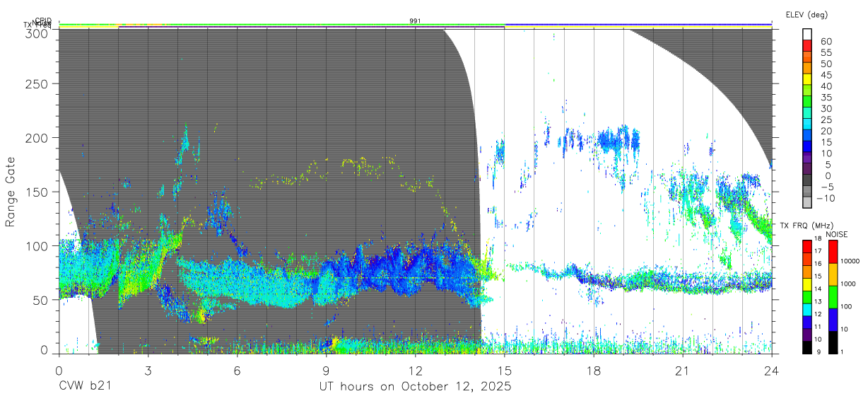Image resolution: width=868 pixels, height=401 pixels.
Task: Click the y-axis tick label '150'
Action: [x=37, y=192]
